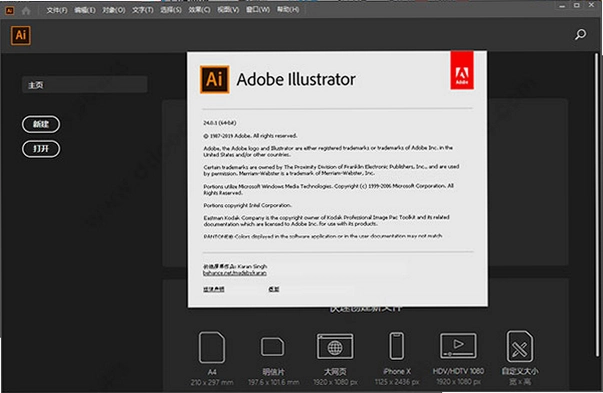Screen dimensions: 603x393
Task: Click the orange Ai logo below menu bar
Action: point(21,35)
